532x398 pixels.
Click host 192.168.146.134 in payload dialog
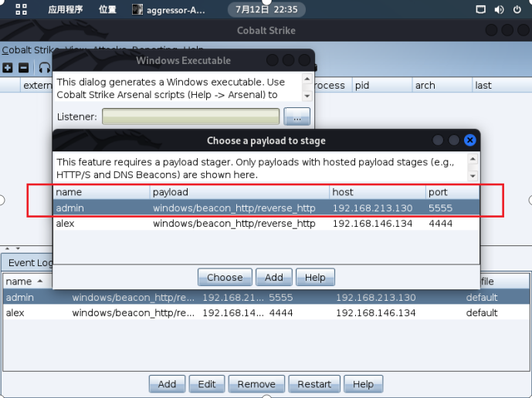(x=372, y=224)
